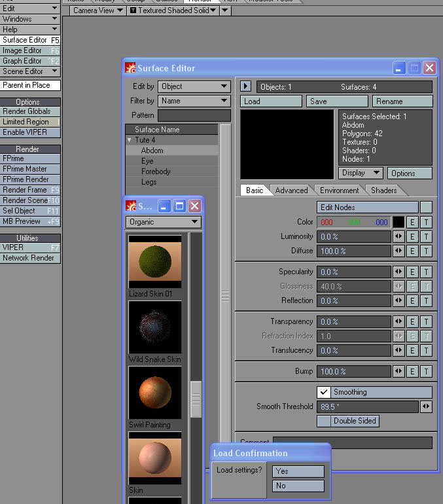Open the Environment tab

pos(339,190)
